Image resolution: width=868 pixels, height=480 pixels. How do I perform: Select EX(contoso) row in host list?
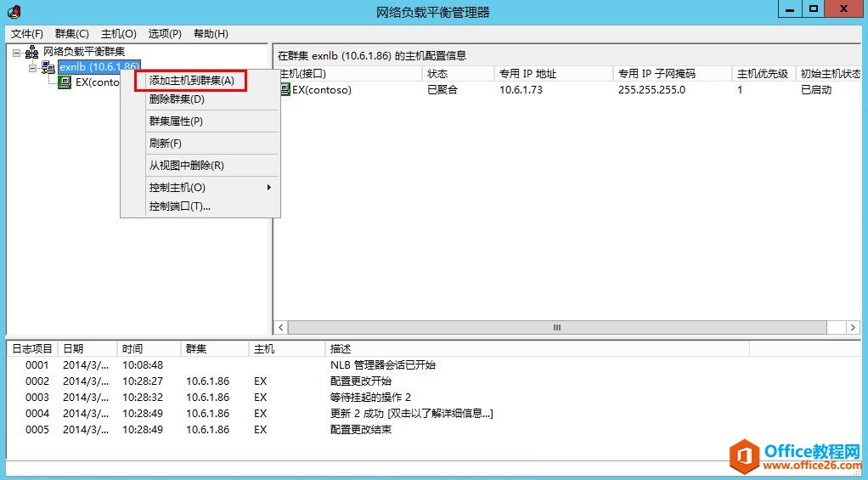[568, 90]
